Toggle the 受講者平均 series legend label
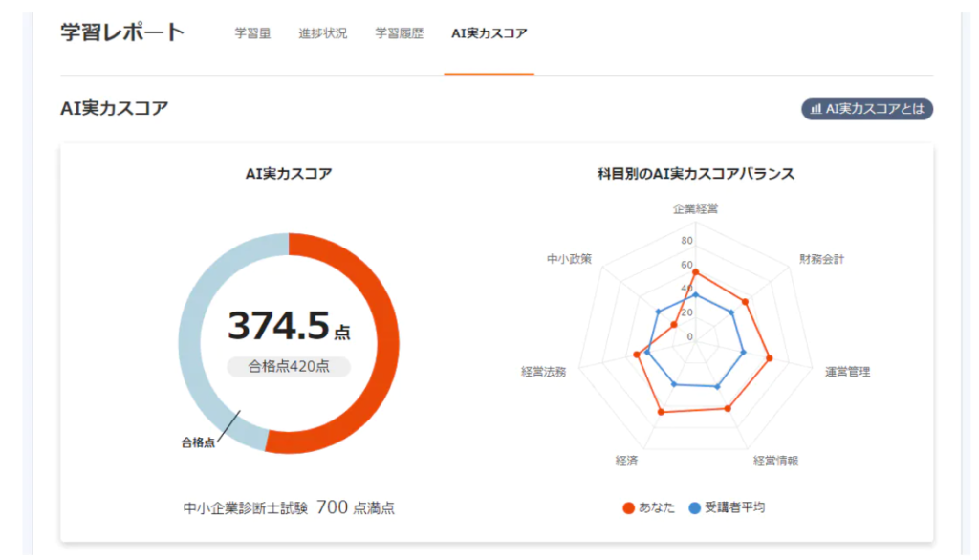This screenshot has width=979, height=560. click(734, 507)
